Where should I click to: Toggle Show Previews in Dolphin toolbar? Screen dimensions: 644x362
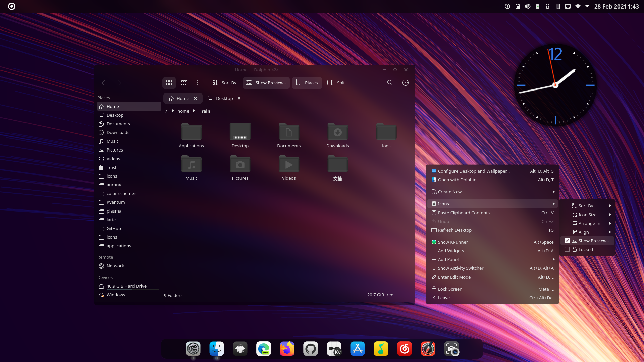point(266,83)
